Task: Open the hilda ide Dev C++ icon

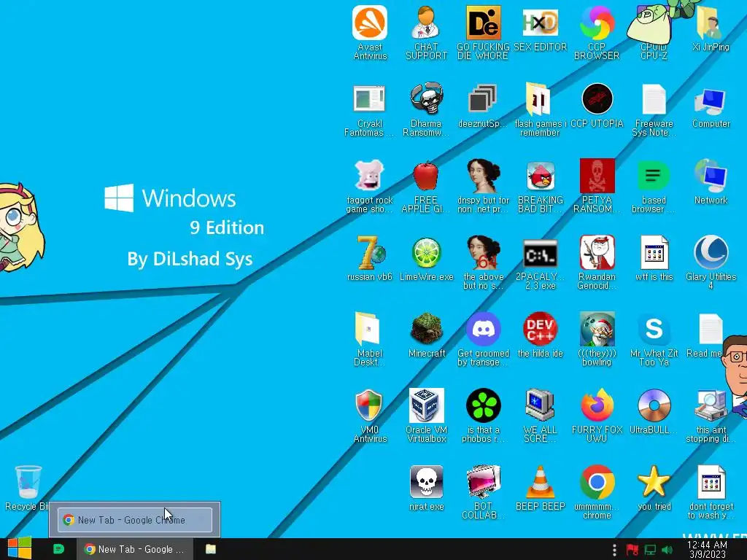Action: coord(541,330)
